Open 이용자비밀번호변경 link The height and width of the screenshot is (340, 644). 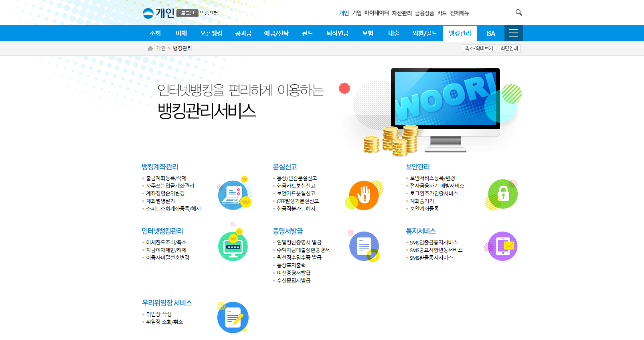coord(168,258)
